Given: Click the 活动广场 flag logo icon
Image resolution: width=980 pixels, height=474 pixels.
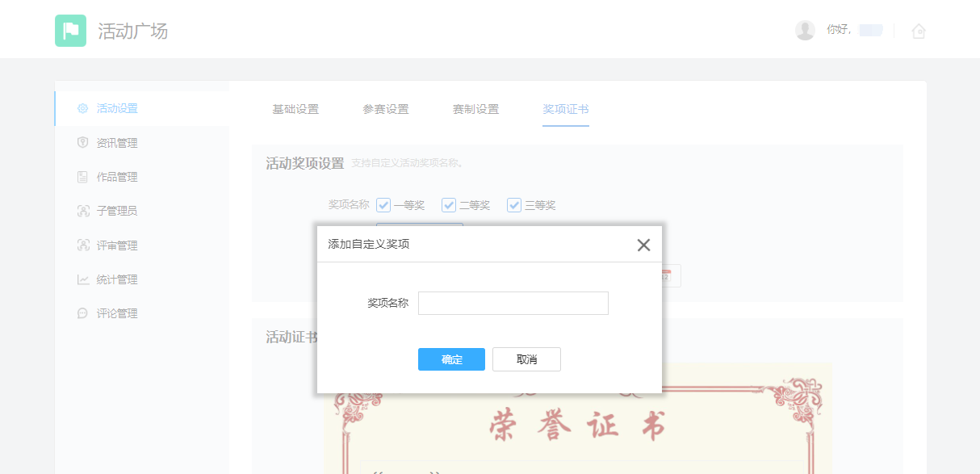Looking at the screenshot, I should pos(70,31).
